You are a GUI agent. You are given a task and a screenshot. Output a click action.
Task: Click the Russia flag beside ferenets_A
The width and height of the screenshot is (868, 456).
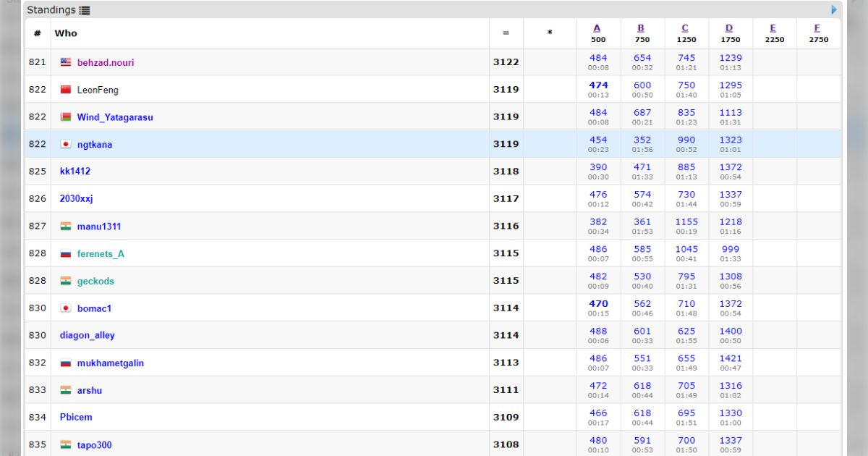point(66,254)
